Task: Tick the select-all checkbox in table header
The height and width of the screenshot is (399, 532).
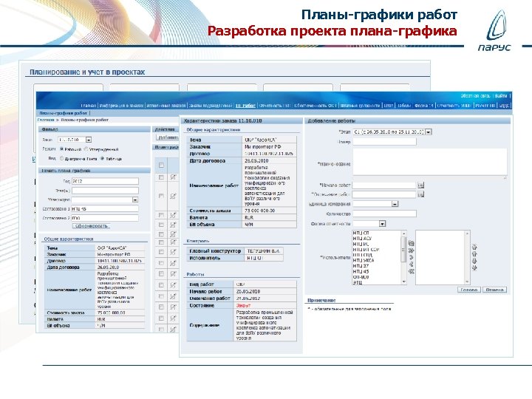Action: [161, 166]
